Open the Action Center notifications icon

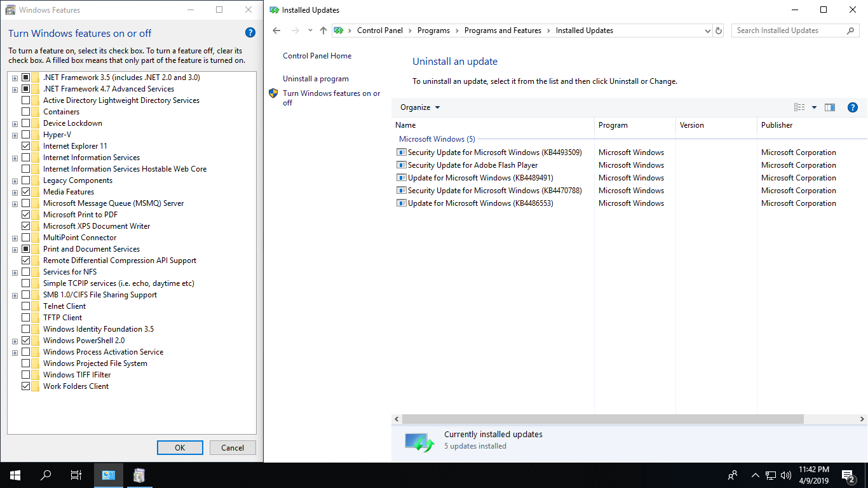848,475
